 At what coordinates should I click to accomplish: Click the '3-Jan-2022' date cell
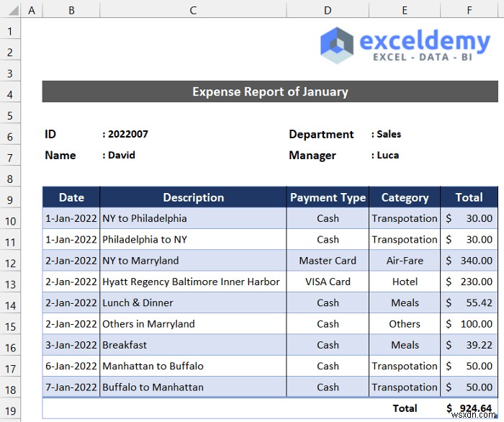click(71, 345)
